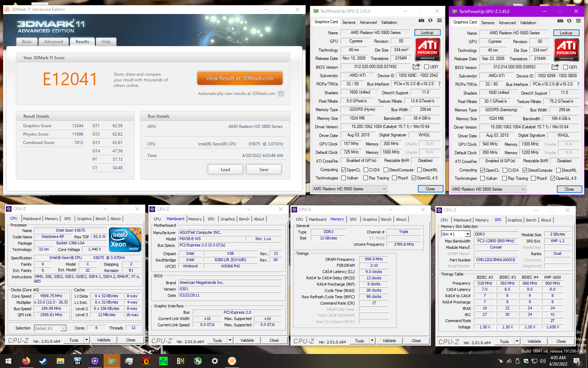Screen dimensions: 588x368
Task: Click Save button in Run Details
Action: coord(264,170)
